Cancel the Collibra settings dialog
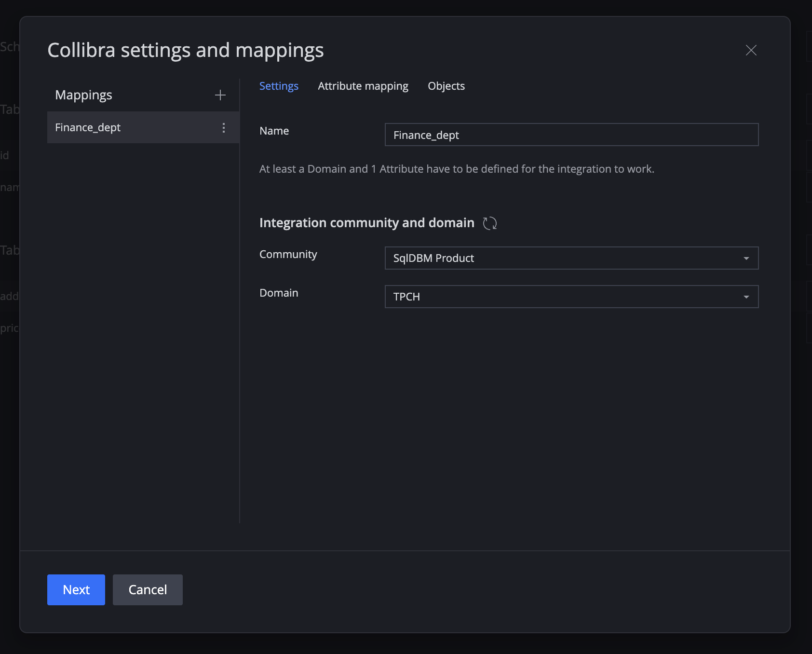 tap(148, 590)
